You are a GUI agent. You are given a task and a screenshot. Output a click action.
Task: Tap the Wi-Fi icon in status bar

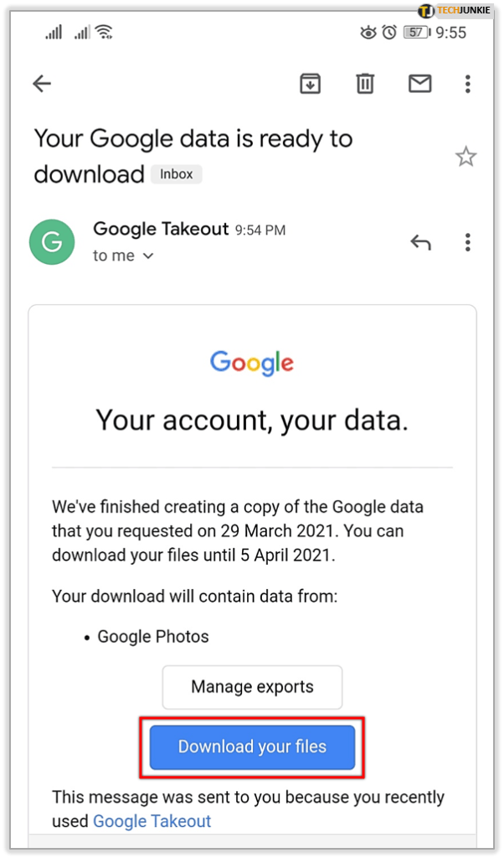(x=105, y=33)
